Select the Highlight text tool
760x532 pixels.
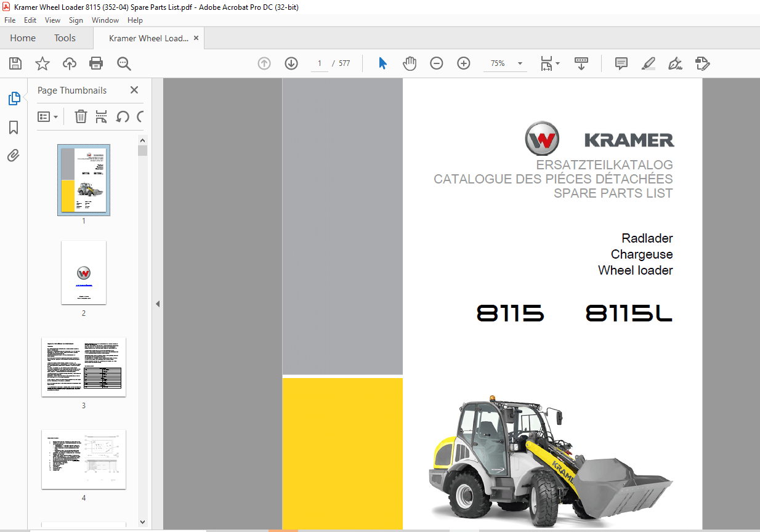tap(648, 63)
